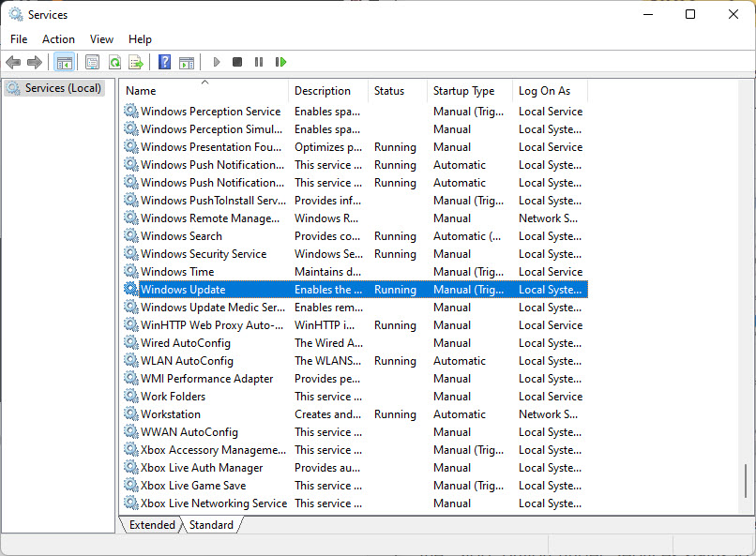Select the Xbox Live Auth Manager service
756x556 pixels.
pyautogui.click(x=355, y=468)
